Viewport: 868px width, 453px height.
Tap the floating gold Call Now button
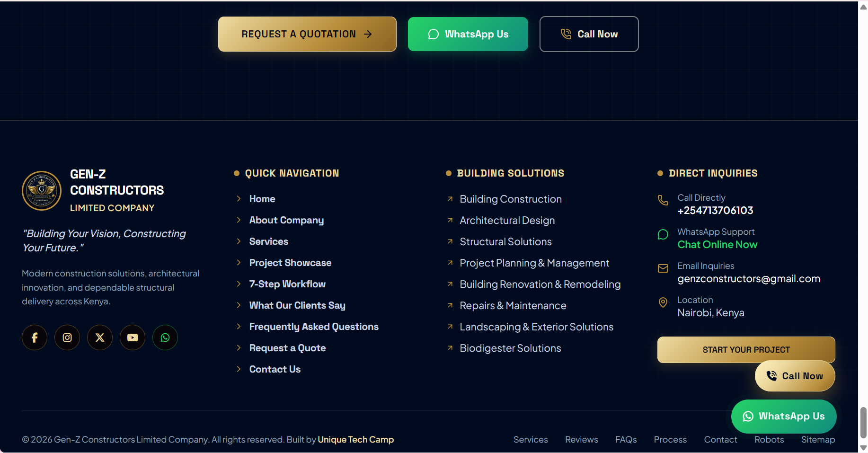tap(795, 376)
